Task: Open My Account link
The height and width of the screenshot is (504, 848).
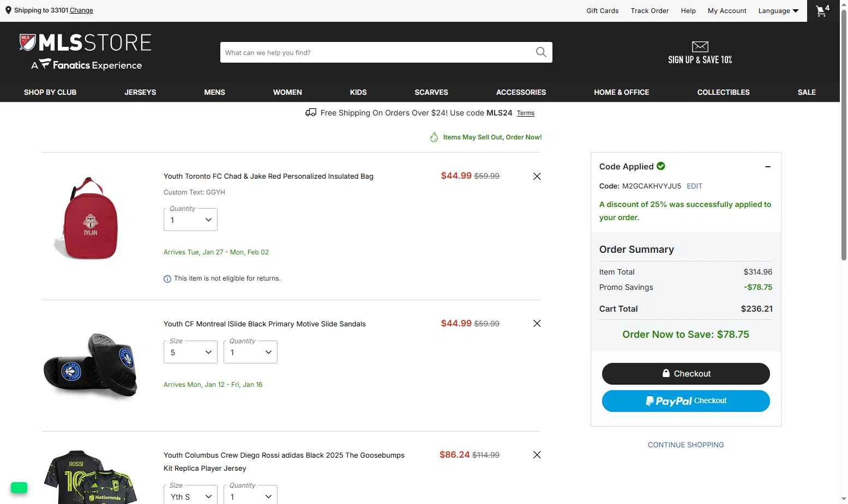Action: point(727,11)
